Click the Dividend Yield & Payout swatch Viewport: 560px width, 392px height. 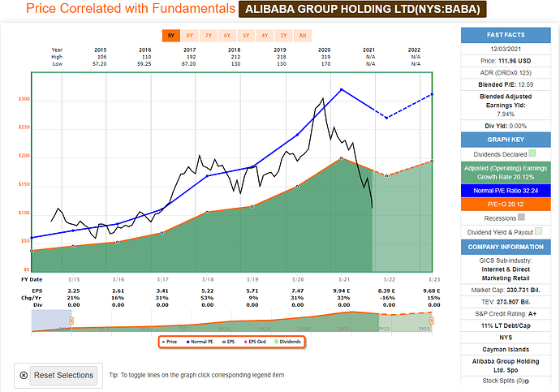click(x=539, y=231)
